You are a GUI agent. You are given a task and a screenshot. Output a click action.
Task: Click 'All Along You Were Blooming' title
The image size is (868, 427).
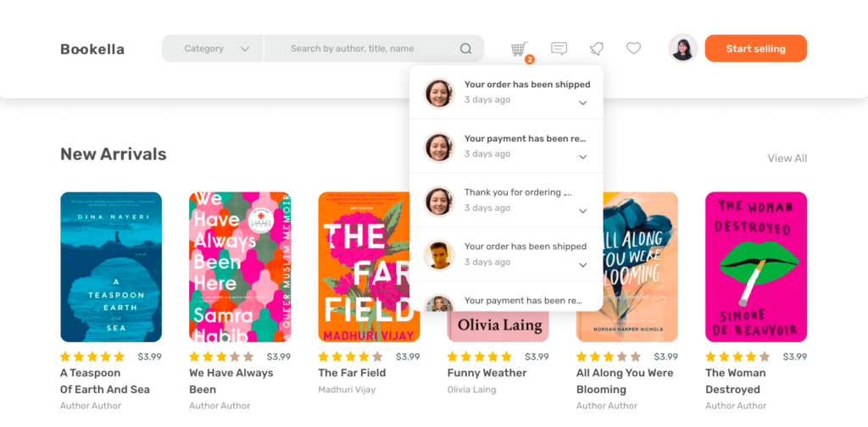pyautogui.click(x=625, y=381)
